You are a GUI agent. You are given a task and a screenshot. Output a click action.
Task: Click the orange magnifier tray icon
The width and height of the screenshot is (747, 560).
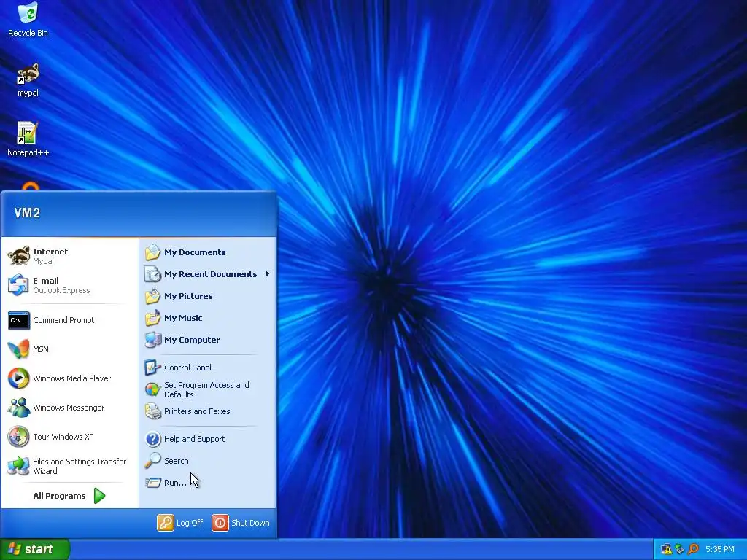click(693, 550)
